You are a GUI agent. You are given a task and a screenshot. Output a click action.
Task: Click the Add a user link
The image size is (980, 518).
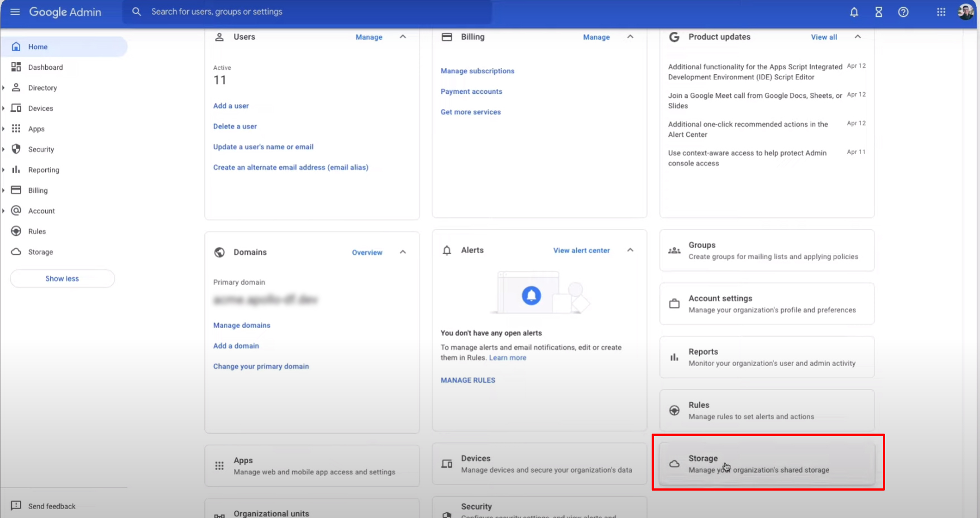[x=231, y=106]
